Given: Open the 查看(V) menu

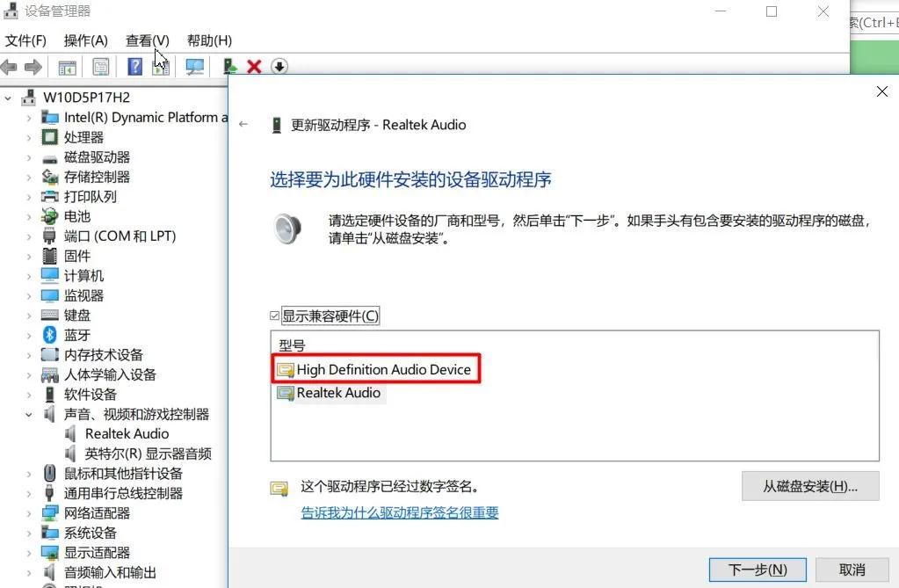Looking at the screenshot, I should [x=146, y=40].
